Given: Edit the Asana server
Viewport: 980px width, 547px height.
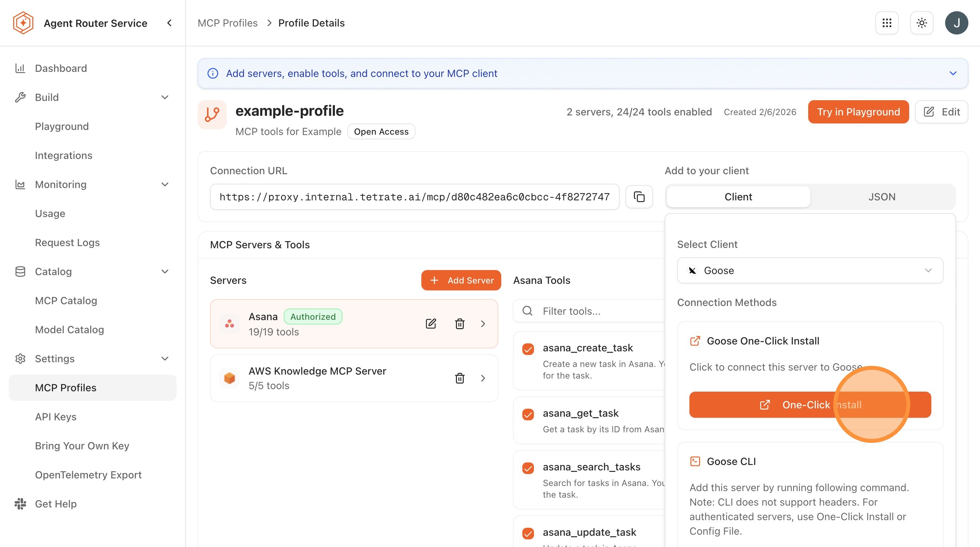Looking at the screenshot, I should click(431, 323).
